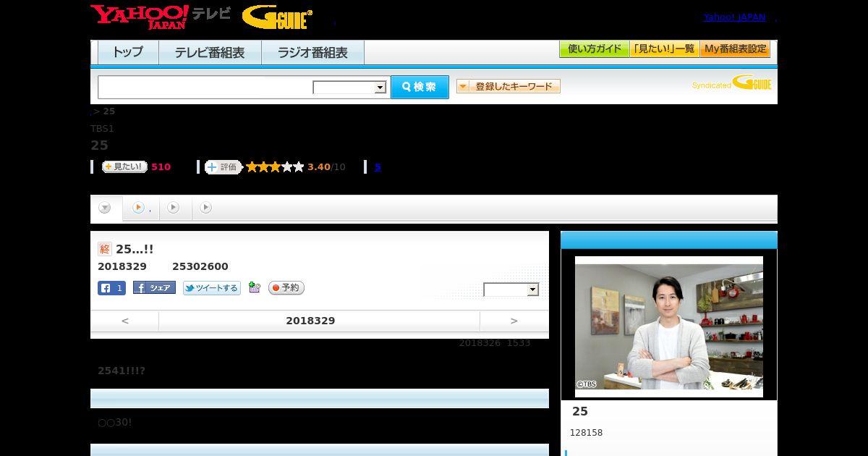This screenshot has width=868, height=456.
Task: Click the G-GUIDE logo in the header
Action: (x=277, y=17)
